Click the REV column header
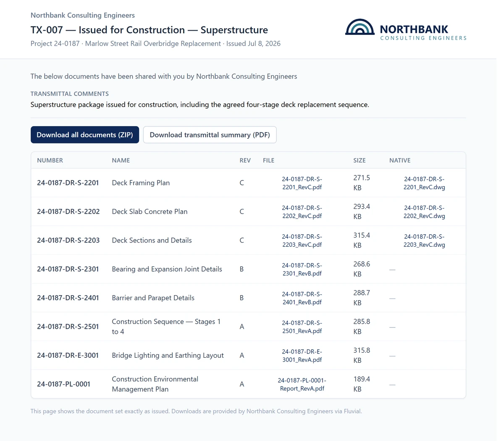 (x=245, y=161)
